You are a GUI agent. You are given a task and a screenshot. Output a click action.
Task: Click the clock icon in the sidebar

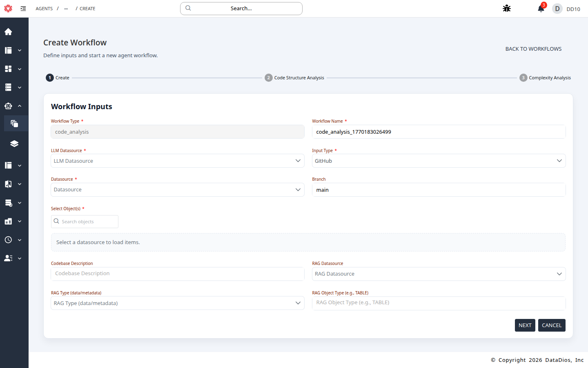coord(8,240)
